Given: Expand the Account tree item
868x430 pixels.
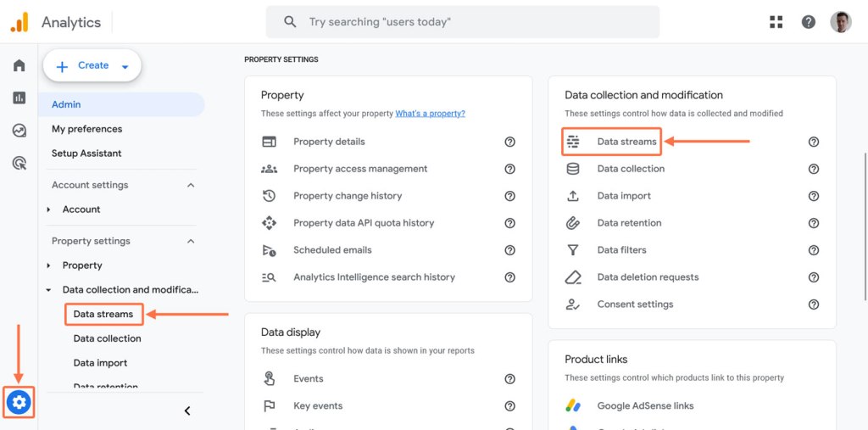Looking at the screenshot, I should [48, 209].
